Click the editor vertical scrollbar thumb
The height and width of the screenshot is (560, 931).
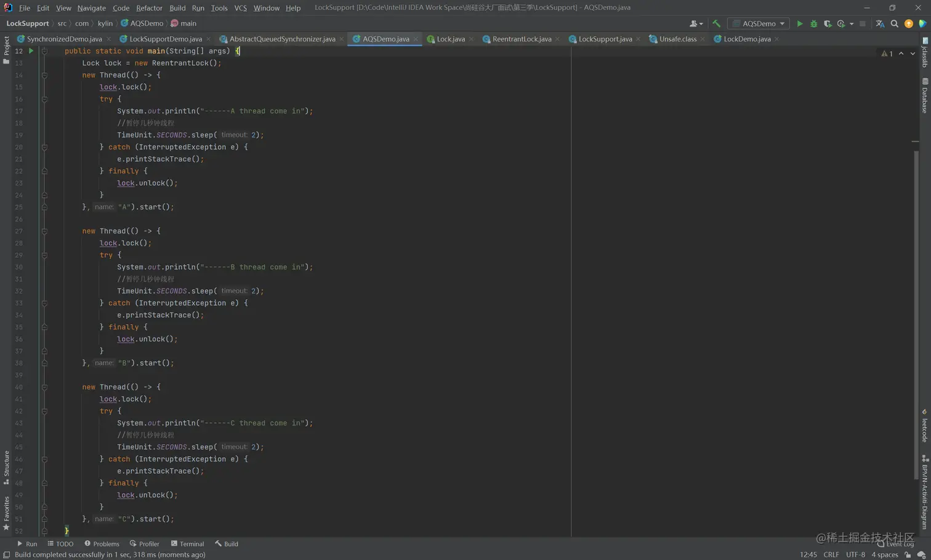point(916,314)
